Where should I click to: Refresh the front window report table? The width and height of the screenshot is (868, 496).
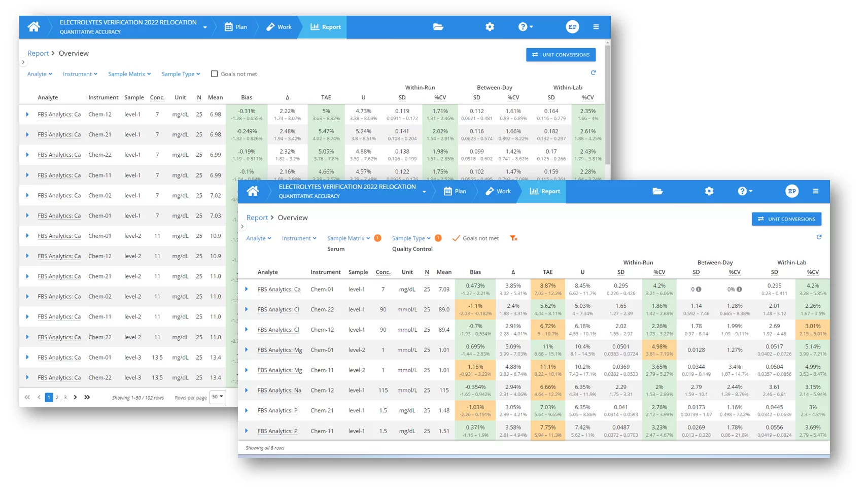coord(819,237)
